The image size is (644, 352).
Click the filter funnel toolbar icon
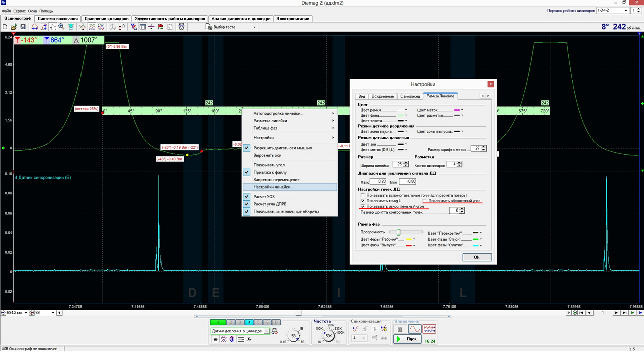pos(134,27)
